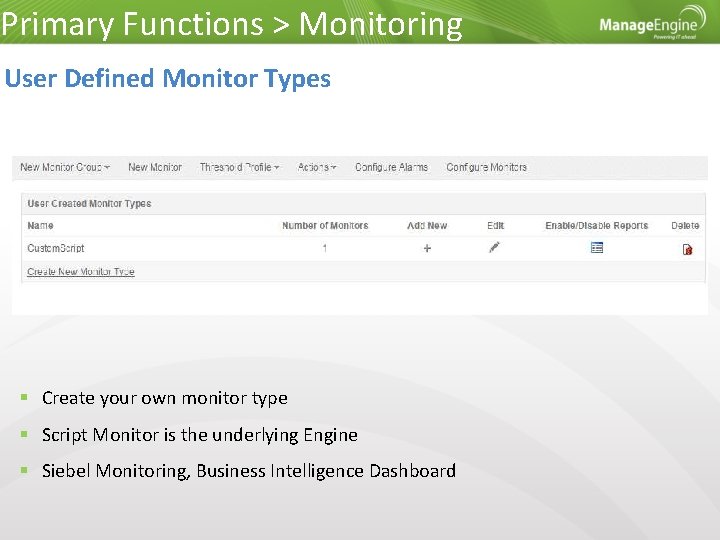
Task: Click the Siebel Monitoring, Business Intelligence Dashboard bullet
Action: pos(249,471)
